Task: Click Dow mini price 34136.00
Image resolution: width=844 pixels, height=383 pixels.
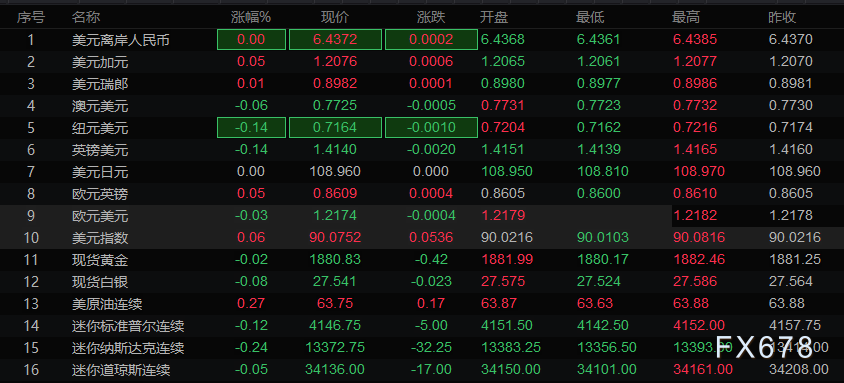Action: click(x=335, y=370)
